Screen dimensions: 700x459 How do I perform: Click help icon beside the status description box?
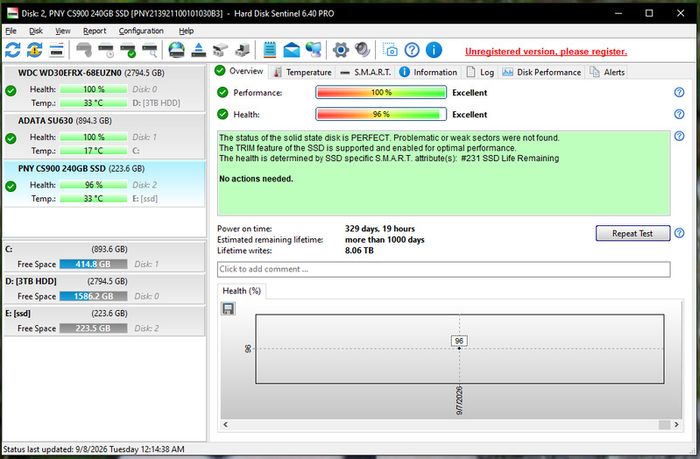[x=679, y=136]
